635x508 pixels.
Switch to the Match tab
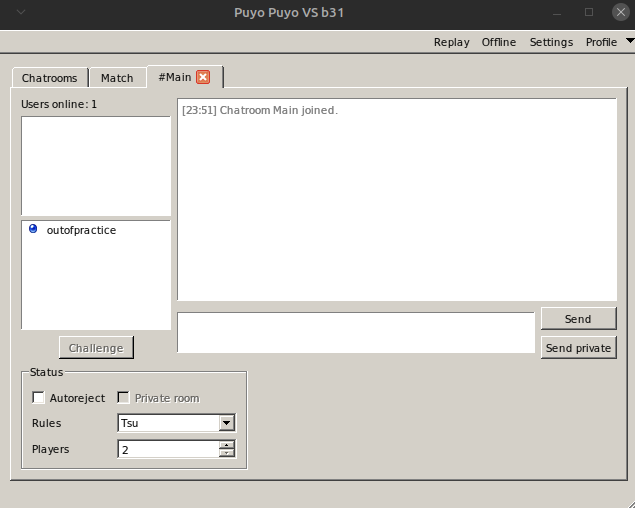[x=117, y=78]
